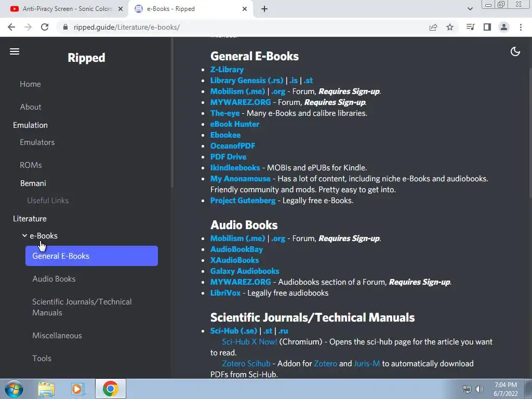Open Bemani in the sidebar
Viewport: 532px width, 399px height.
[x=33, y=183]
